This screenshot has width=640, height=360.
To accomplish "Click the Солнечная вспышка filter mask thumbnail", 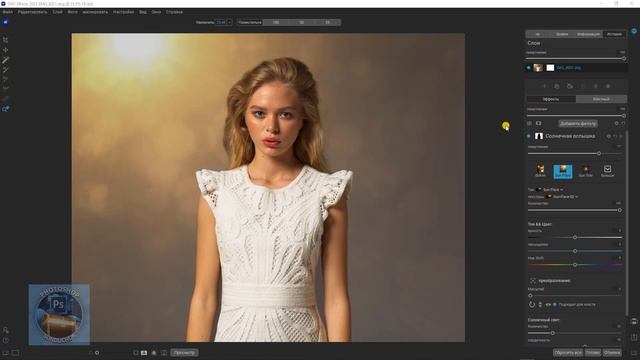I will [x=539, y=136].
